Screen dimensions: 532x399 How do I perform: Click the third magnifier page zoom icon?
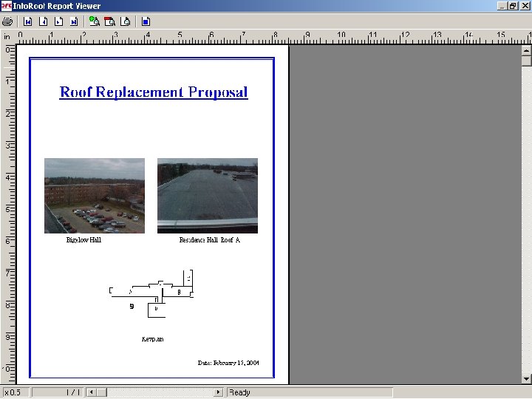coord(125,21)
